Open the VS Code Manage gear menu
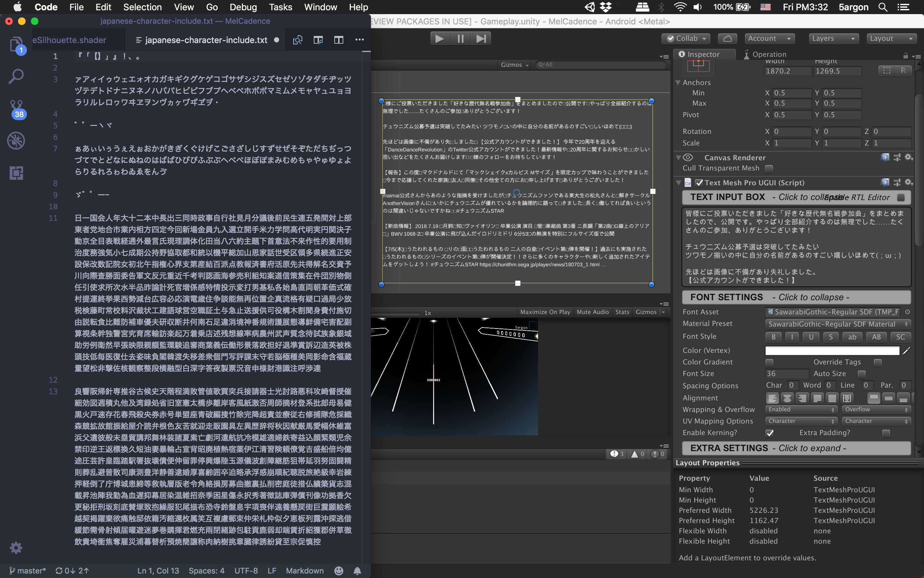Image resolution: width=924 pixels, height=578 pixels. pos(16,547)
